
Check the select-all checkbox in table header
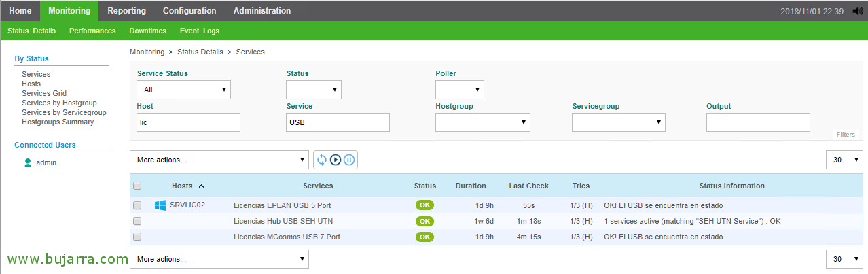pos(138,186)
